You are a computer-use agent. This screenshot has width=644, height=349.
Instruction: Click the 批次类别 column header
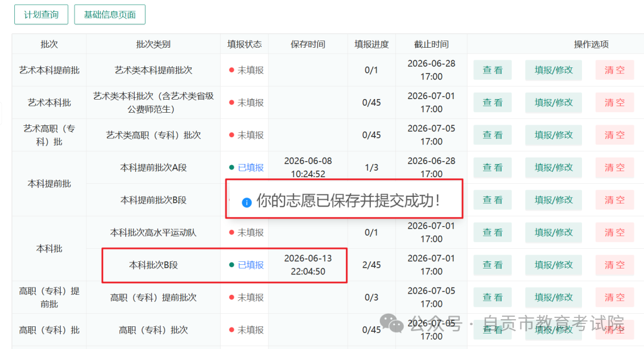click(153, 44)
